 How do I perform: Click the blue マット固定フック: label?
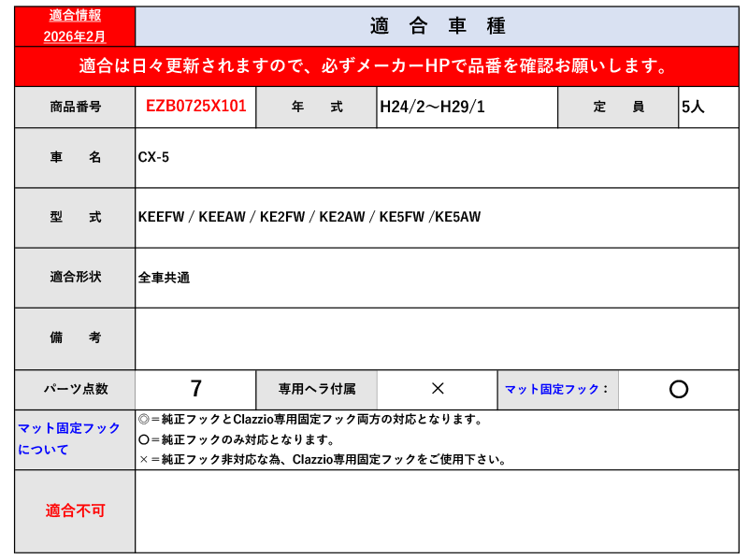pyautogui.click(x=556, y=389)
